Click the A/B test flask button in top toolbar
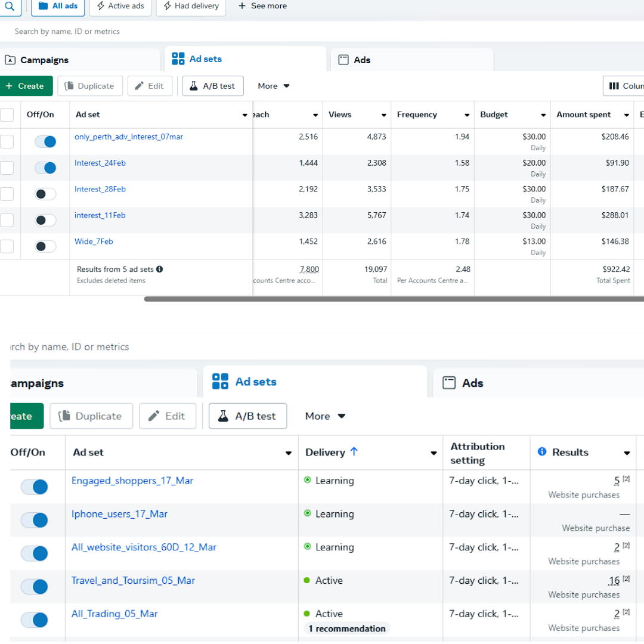This screenshot has height=644, width=644. [213, 86]
